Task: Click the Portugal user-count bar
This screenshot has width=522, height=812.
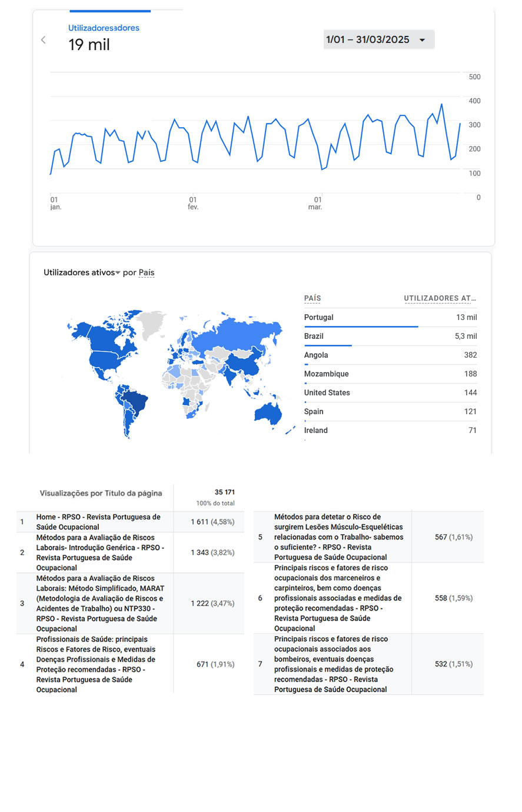Action: (x=361, y=327)
